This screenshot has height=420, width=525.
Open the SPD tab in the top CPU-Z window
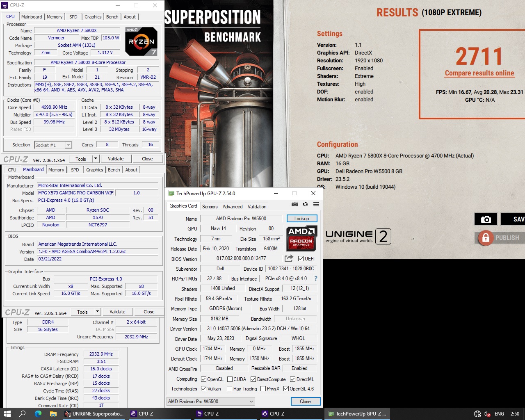click(73, 17)
